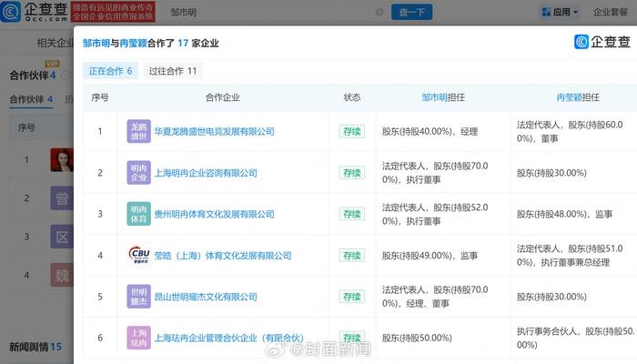Click the 魏 partner avatar in background list
Screen dimensions: 637x364
(x=62, y=275)
